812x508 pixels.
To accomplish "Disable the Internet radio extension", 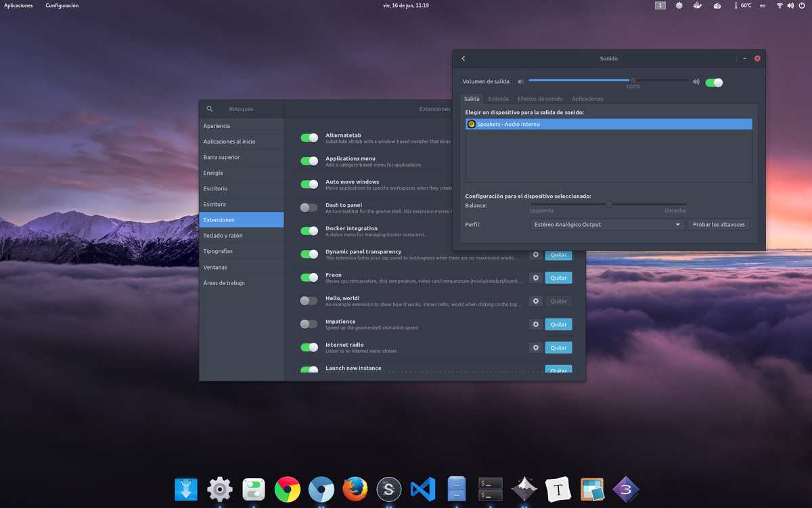I will click(x=309, y=347).
